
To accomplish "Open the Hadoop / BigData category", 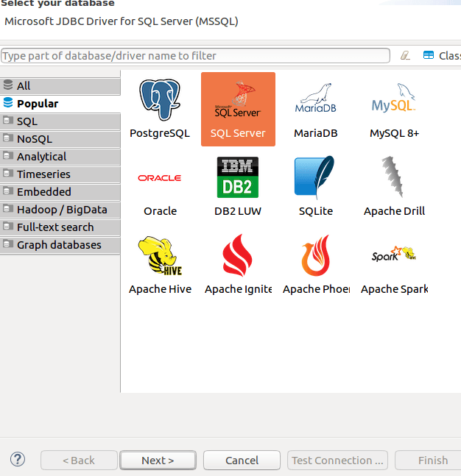I will (x=60, y=210).
